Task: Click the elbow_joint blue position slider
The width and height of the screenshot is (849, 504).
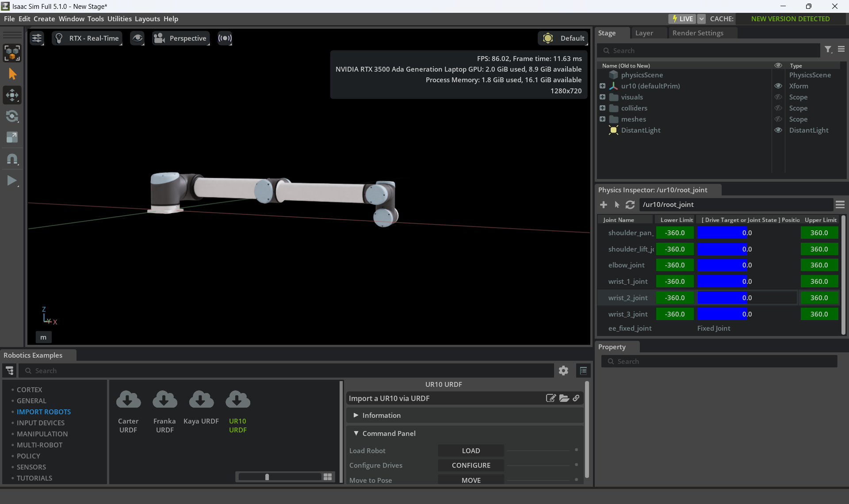Action: (722, 265)
